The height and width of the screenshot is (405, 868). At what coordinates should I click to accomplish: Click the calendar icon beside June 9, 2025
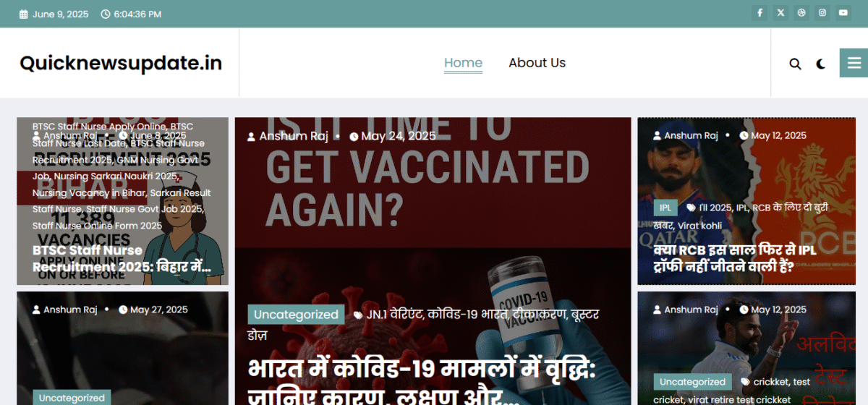tap(24, 14)
